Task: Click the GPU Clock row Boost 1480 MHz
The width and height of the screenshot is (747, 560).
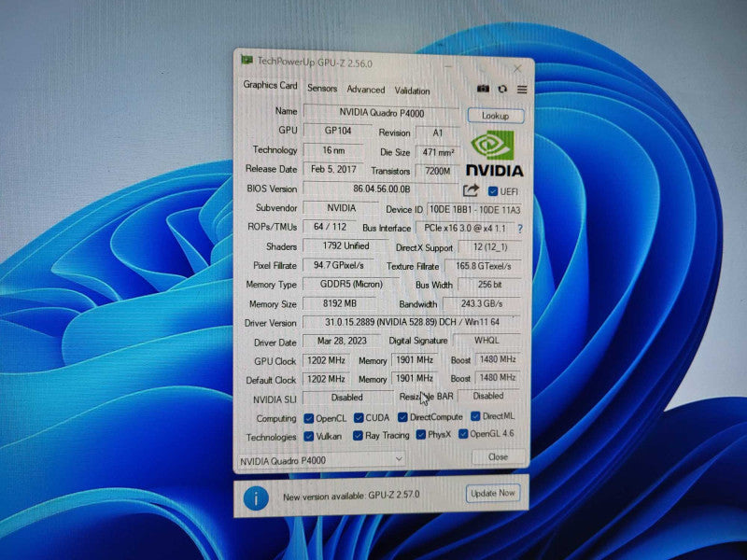Action: pyautogui.click(x=498, y=359)
